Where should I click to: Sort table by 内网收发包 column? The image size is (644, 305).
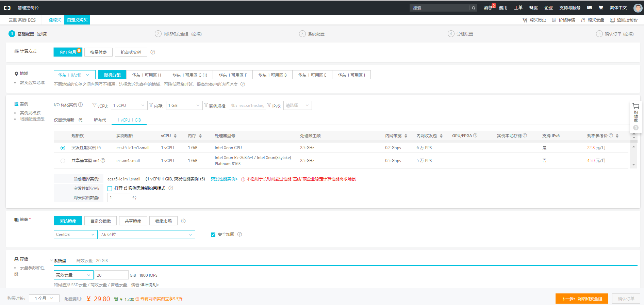441,136
